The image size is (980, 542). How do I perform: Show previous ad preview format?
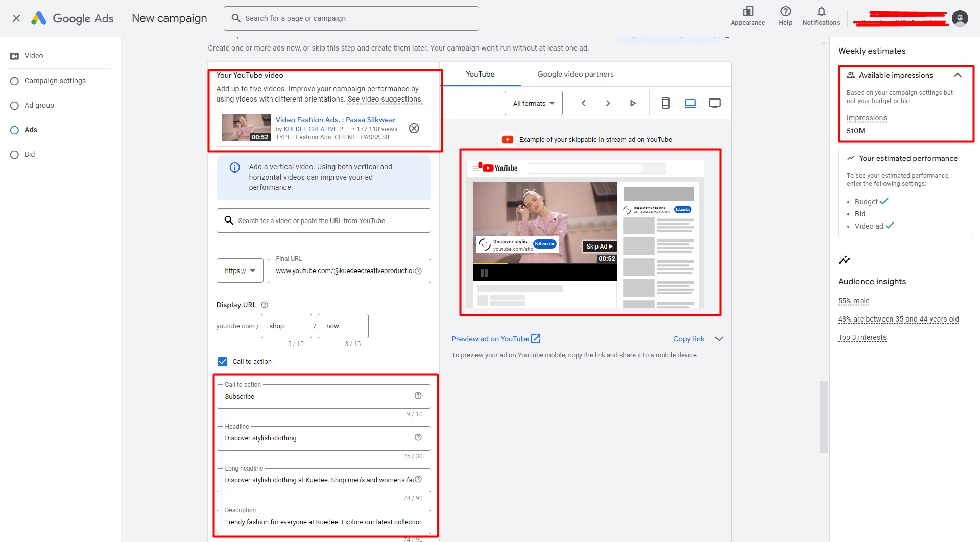coord(583,103)
